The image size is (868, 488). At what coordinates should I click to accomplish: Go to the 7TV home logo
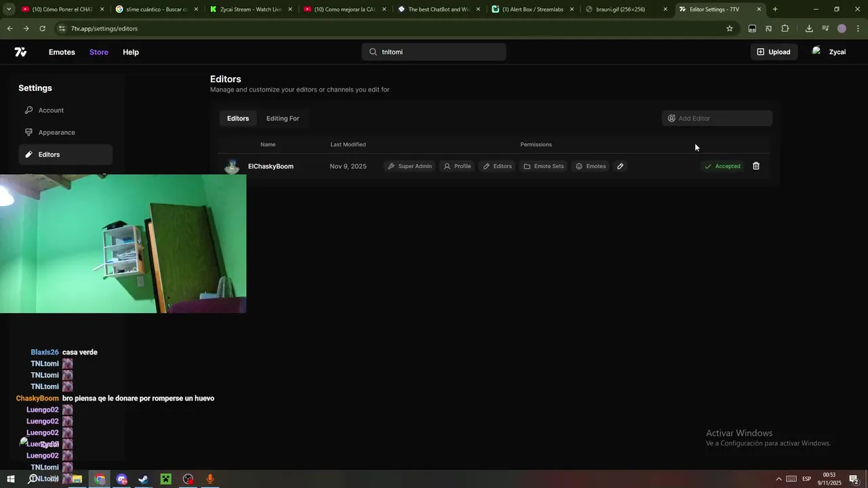coord(21,52)
